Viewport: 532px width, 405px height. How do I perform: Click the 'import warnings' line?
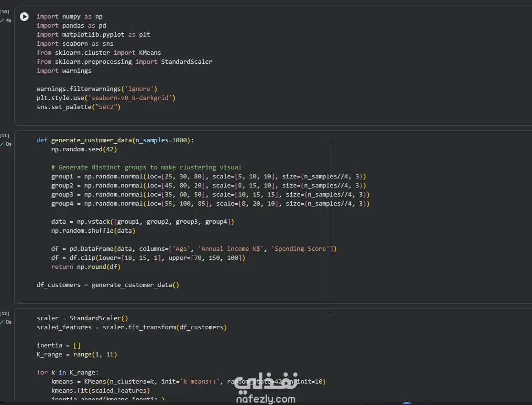[64, 71]
